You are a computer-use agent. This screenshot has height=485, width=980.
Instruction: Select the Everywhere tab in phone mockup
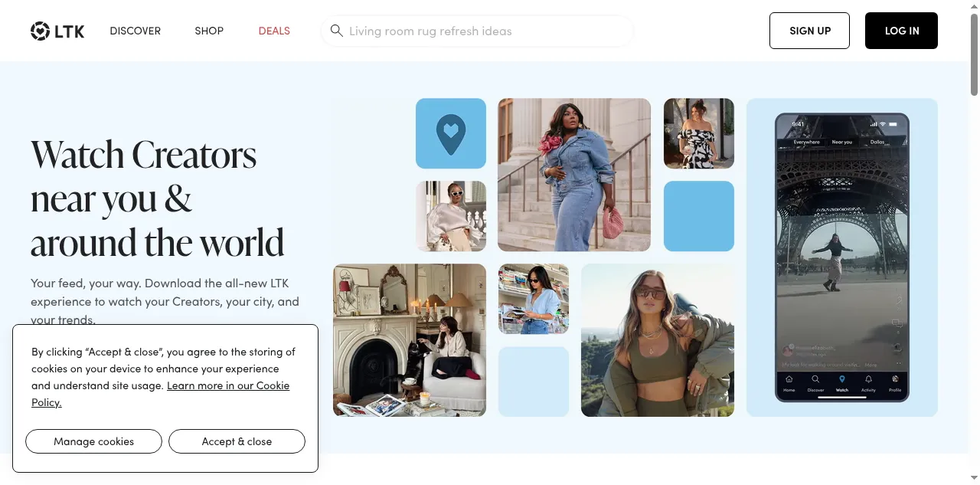[x=806, y=142]
